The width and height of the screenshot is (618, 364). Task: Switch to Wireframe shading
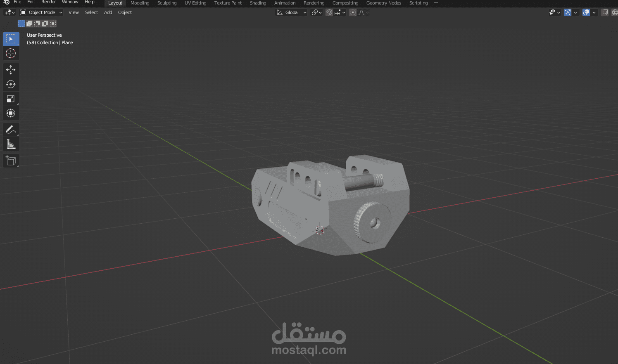(x=615, y=12)
